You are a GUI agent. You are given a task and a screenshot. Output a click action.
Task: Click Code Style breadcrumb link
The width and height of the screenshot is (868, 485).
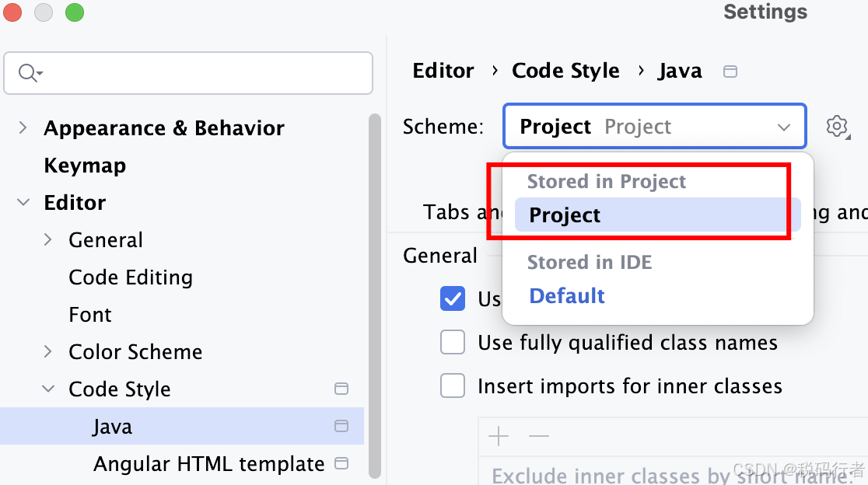[565, 71]
